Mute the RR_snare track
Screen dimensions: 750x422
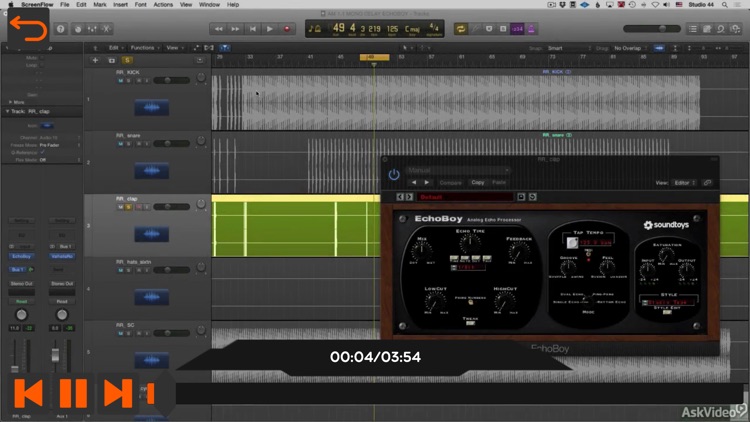121,144
